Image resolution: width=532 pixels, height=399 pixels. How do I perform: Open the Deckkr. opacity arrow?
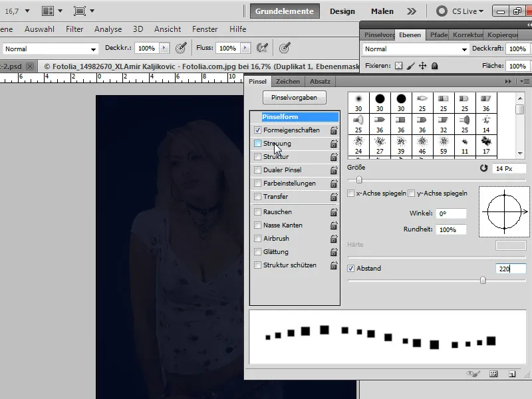click(164, 48)
